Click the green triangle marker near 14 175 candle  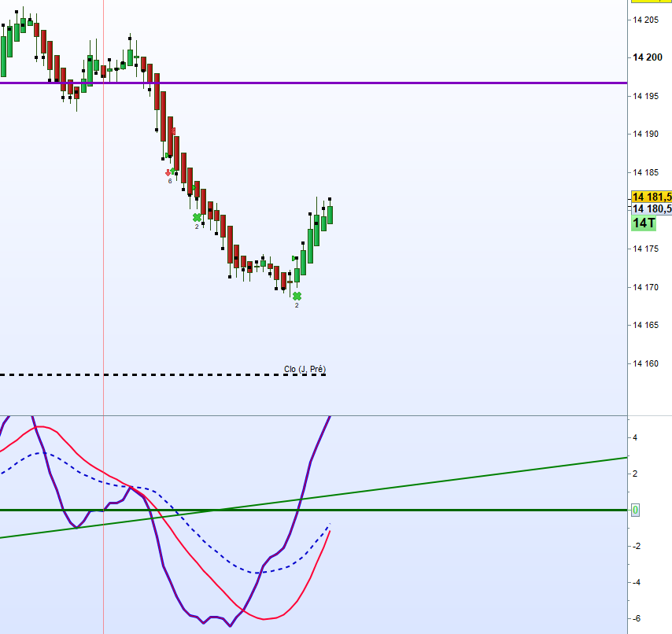click(294, 258)
